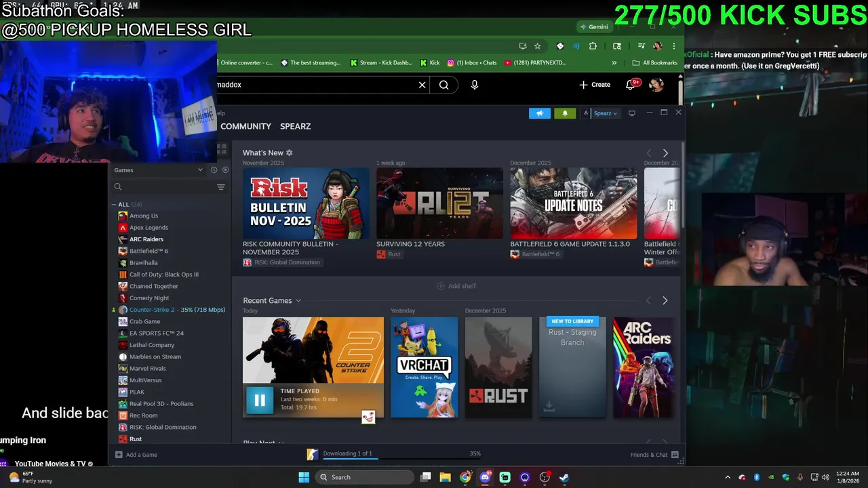Click Add shelf button
868x488 pixels.
(456, 286)
